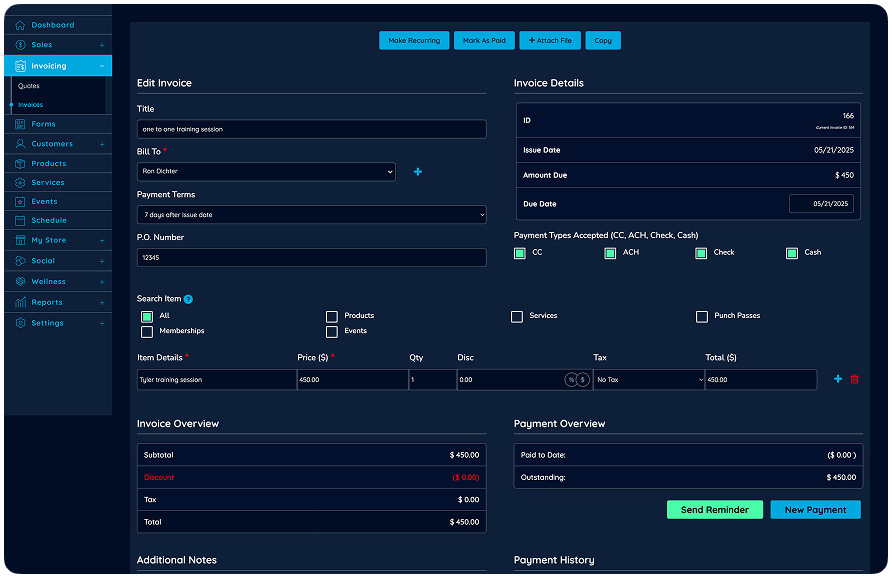
Task: Toggle the All search item checkbox
Action: (147, 316)
